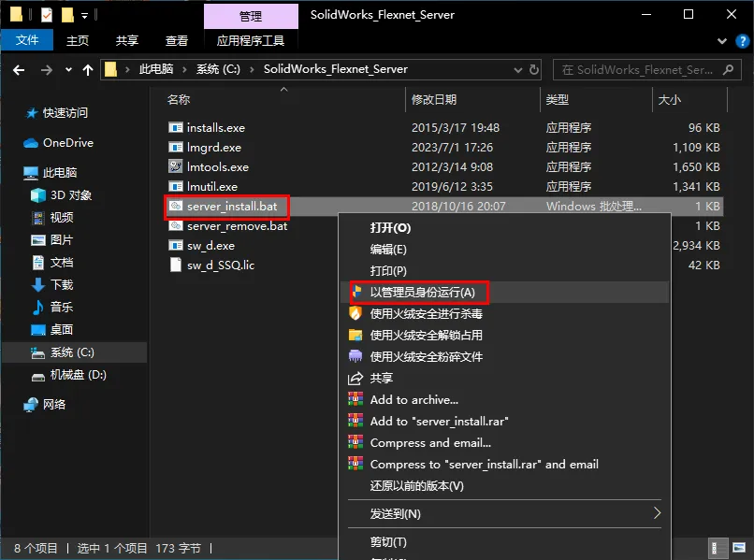Select 桌面 folder in sidebar

pyautogui.click(x=75, y=330)
